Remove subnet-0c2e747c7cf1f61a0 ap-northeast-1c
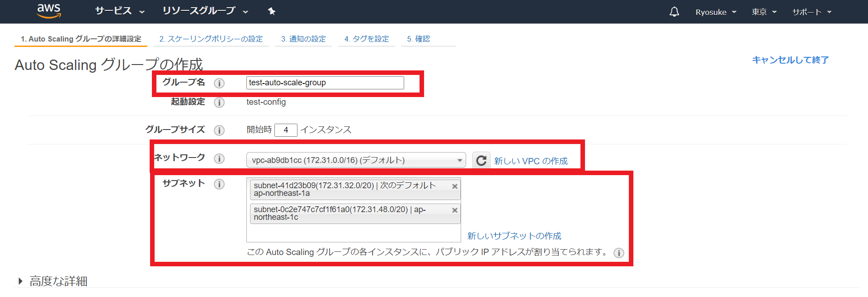The height and width of the screenshot is (297, 868). tap(455, 210)
